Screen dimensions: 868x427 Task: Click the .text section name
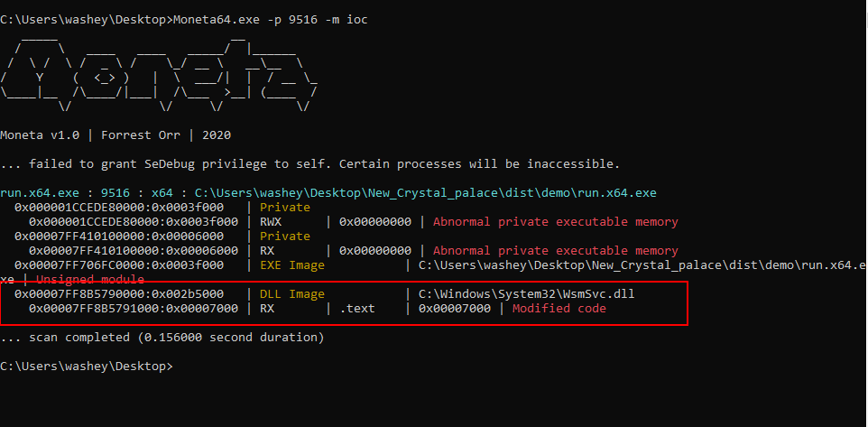357,309
